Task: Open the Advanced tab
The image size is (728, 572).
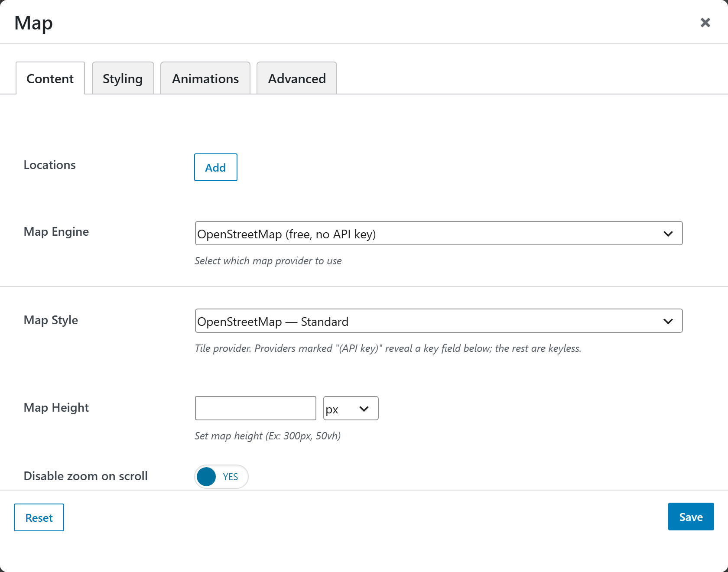Action: pyautogui.click(x=297, y=78)
